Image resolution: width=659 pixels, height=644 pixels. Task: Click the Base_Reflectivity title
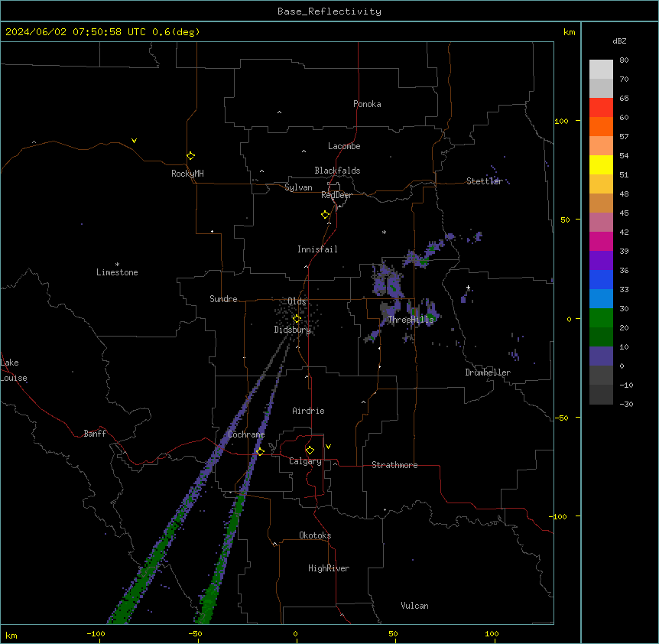[x=329, y=11]
